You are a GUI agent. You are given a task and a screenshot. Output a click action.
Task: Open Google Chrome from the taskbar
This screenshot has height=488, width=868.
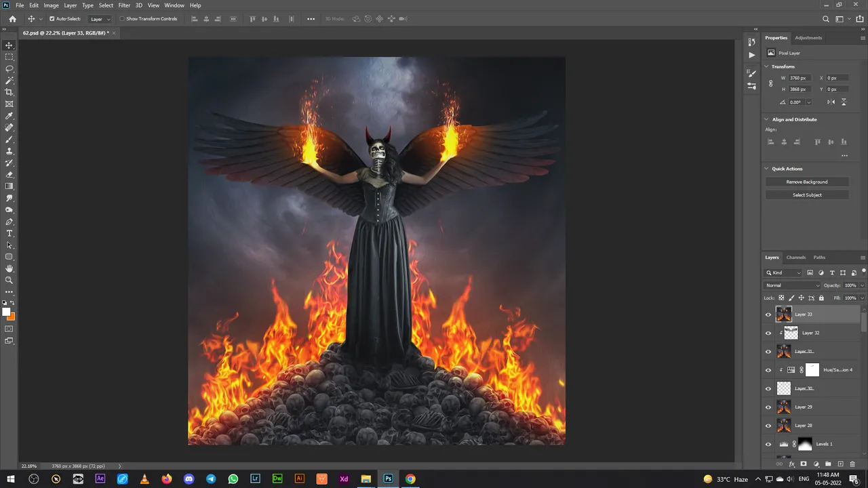[x=410, y=479]
